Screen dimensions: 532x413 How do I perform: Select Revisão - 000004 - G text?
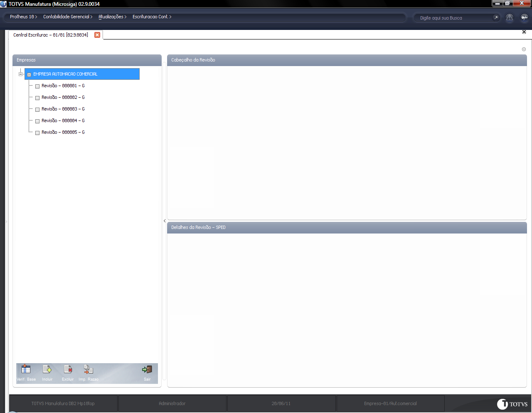[63, 120]
